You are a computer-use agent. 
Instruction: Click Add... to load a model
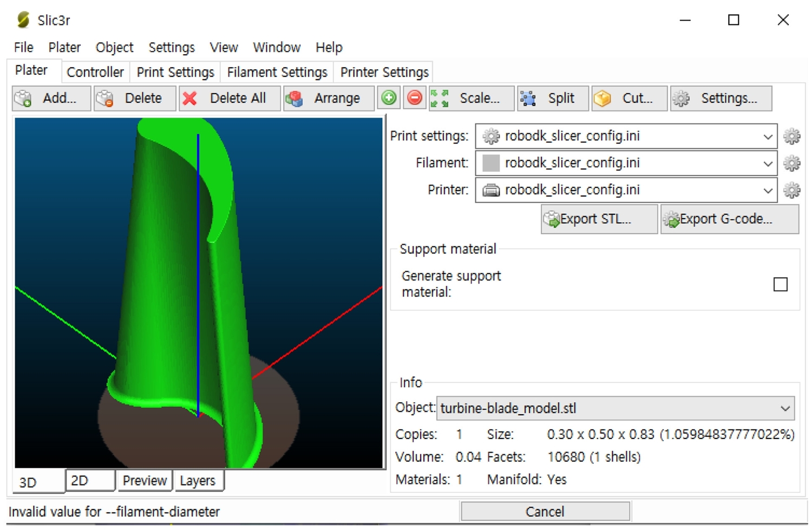click(51, 99)
